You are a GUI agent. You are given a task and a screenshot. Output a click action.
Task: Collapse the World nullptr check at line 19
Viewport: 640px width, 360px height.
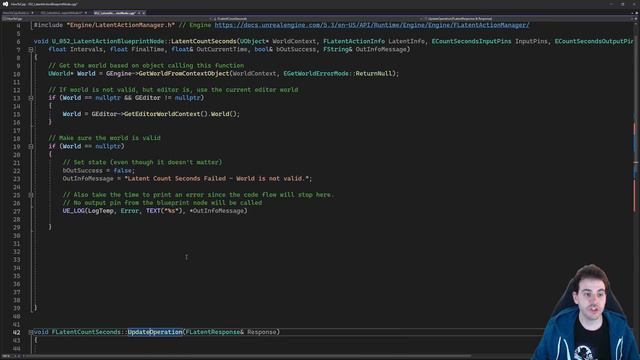pyautogui.click(x=31, y=147)
